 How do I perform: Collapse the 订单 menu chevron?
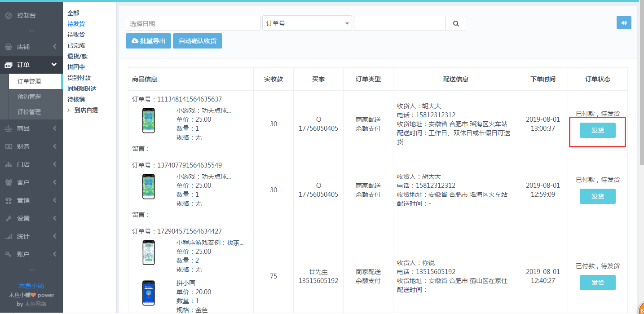[x=54, y=65]
